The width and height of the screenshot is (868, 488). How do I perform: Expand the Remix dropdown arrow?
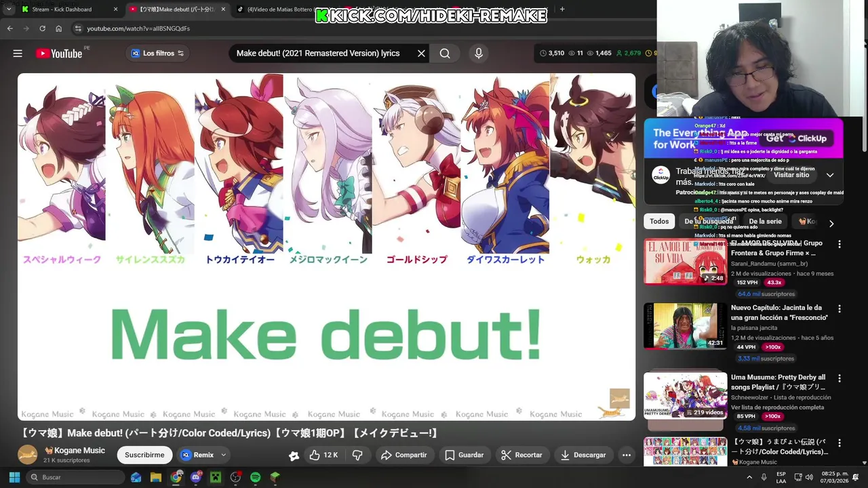coord(223,455)
